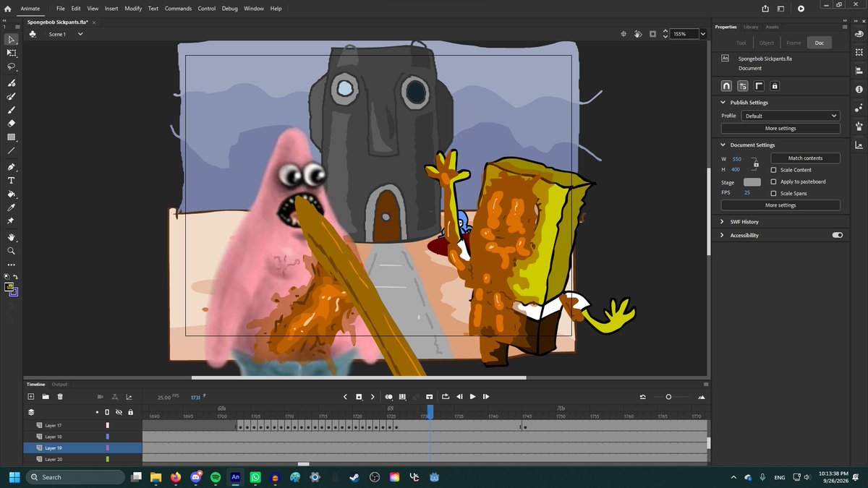Expand the SWF History section

coord(723,222)
